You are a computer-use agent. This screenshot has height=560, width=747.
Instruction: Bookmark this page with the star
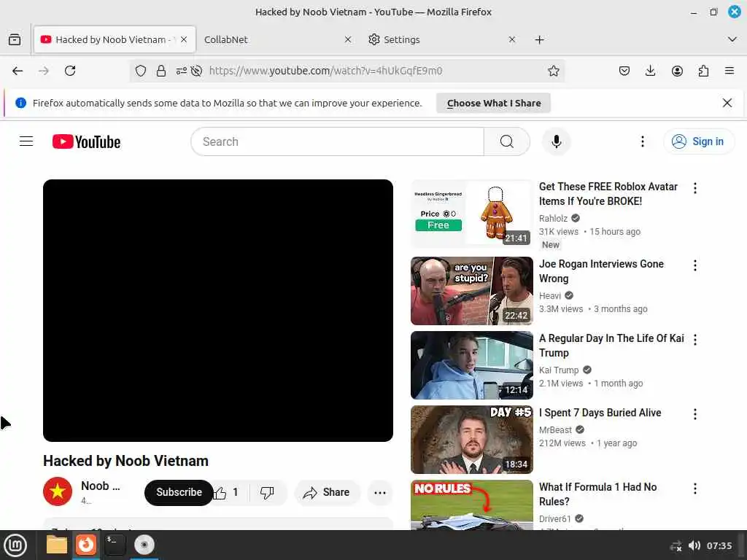click(553, 71)
